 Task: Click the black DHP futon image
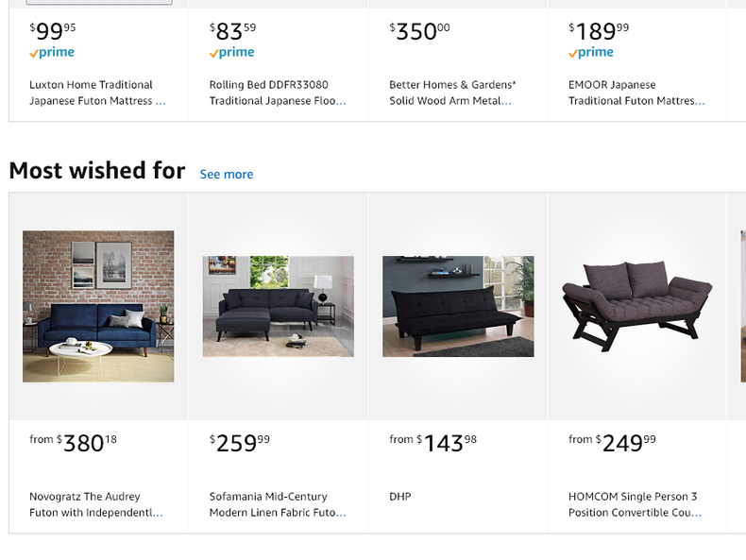pos(458,306)
